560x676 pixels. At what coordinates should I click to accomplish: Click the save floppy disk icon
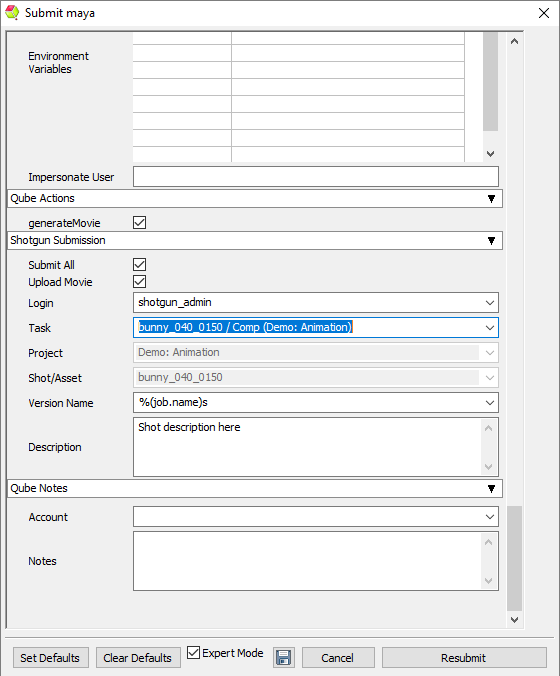284,657
